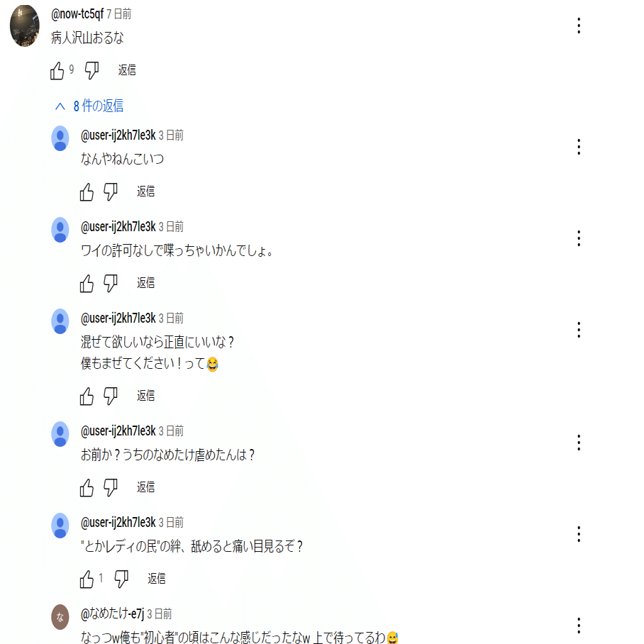Like the reply about 'とかレディの民'の絆
The image size is (644, 644).
[87, 579]
